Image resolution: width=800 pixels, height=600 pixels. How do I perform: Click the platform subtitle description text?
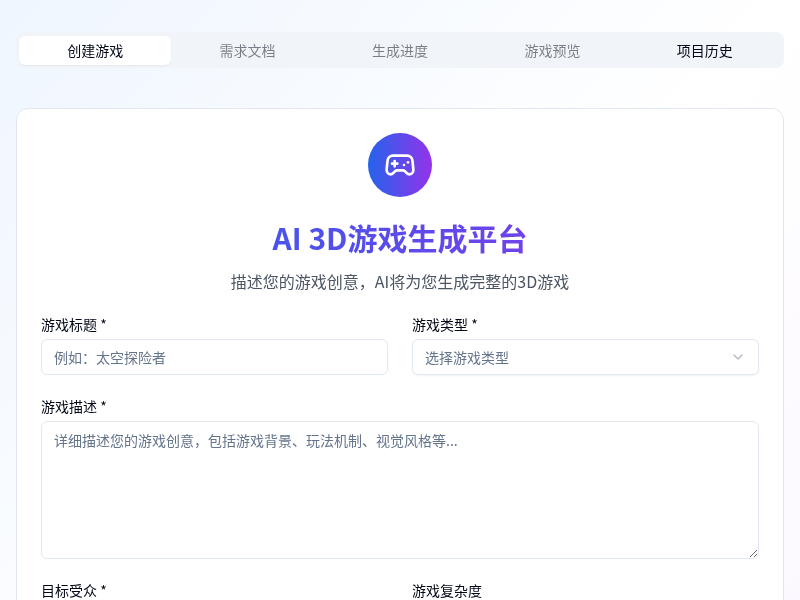(x=399, y=283)
